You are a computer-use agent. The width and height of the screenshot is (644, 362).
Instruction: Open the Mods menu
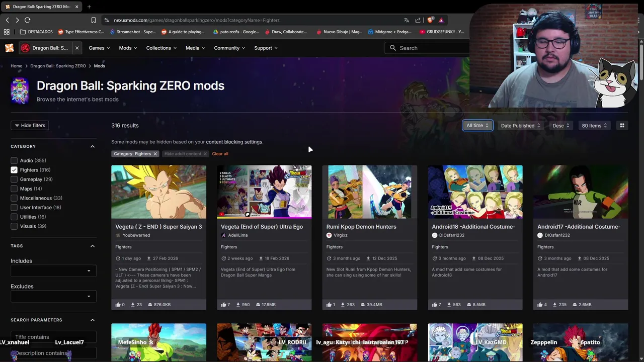[x=128, y=48]
